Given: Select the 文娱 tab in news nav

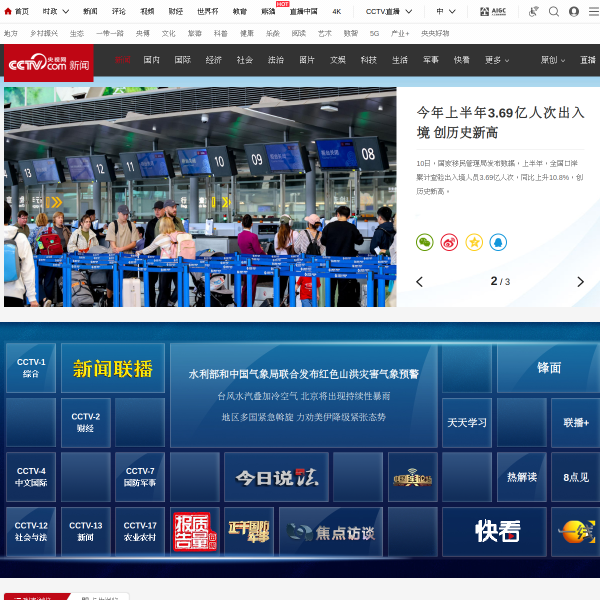Looking at the screenshot, I should coord(338,60).
